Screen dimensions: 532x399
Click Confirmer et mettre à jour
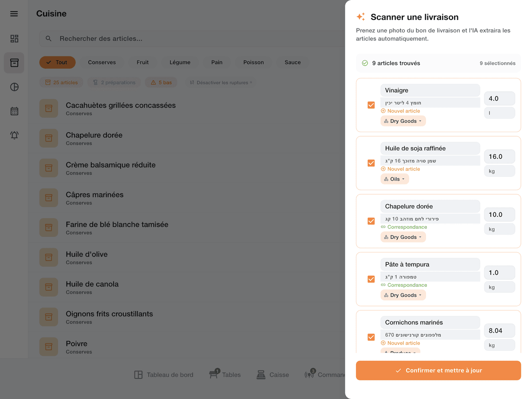438,370
